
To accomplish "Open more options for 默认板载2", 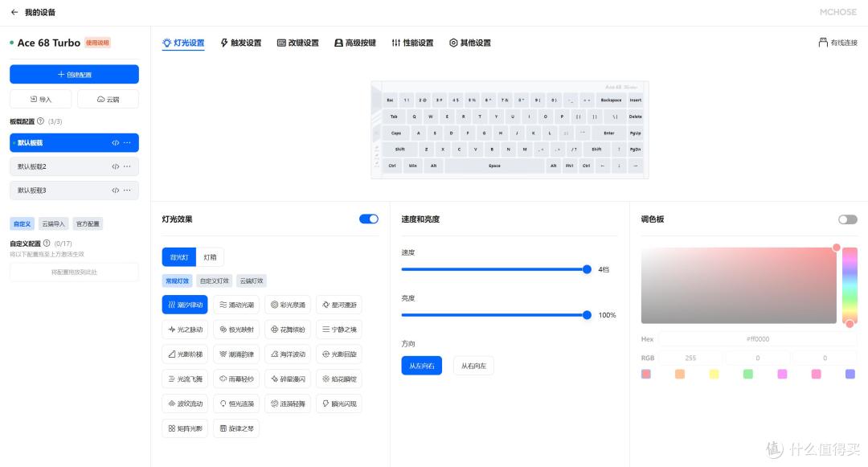I will [127, 166].
